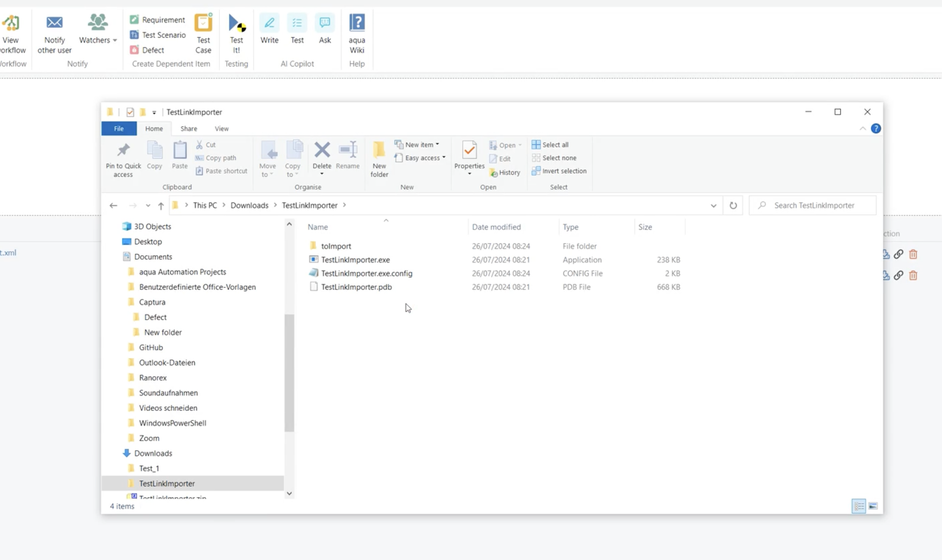Click the Properties icon in Explorer ribbon

pos(469,151)
